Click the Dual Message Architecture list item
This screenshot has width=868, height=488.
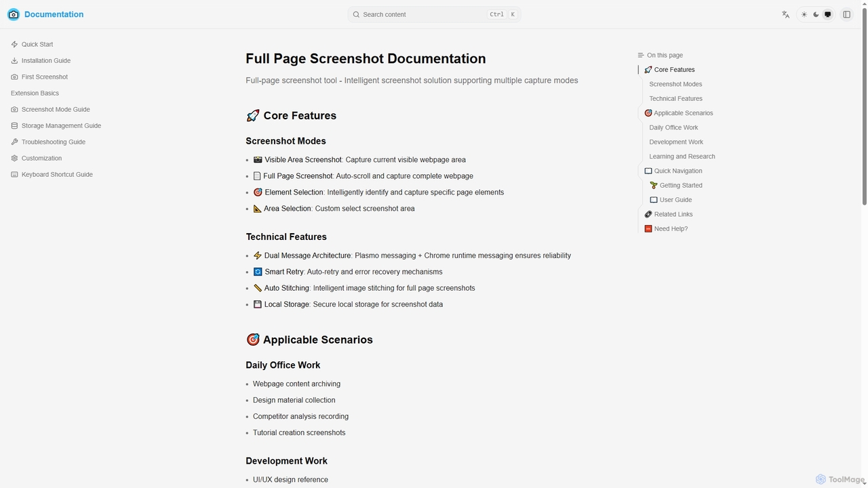click(x=412, y=256)
